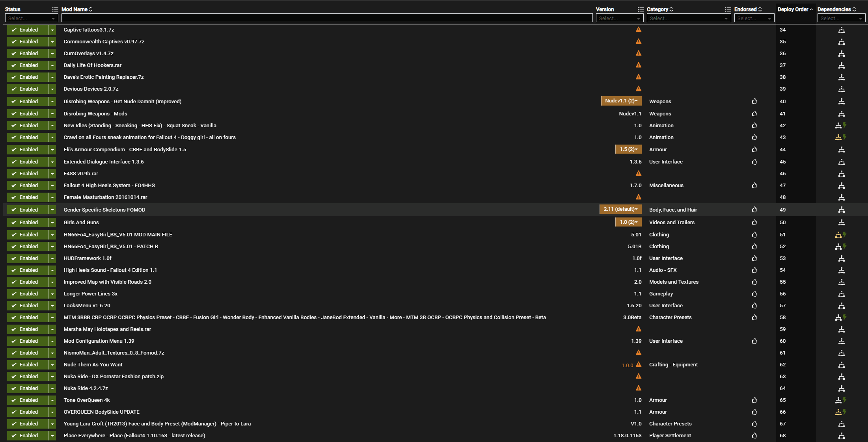Expand the Category filter Select dropdown
Viewport: 868px width, 442px height.
tap(688, 18)
